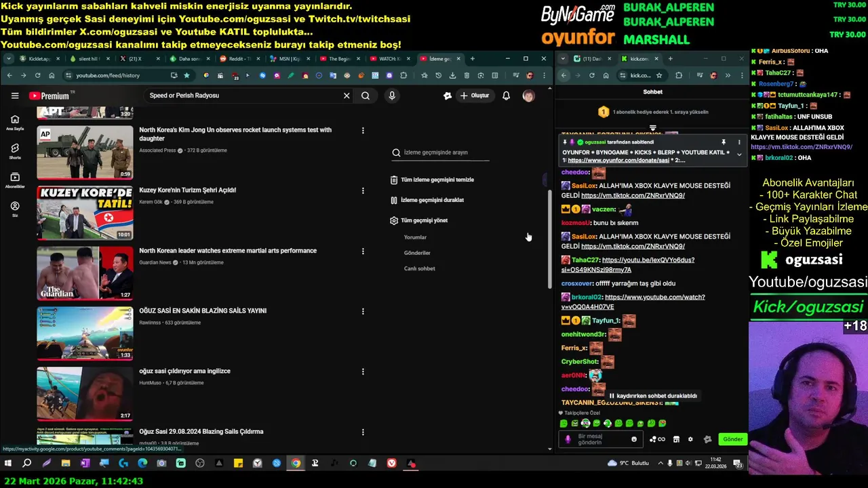
Task: Click the Oluştur create button
Action: click(x=474, y=96)
